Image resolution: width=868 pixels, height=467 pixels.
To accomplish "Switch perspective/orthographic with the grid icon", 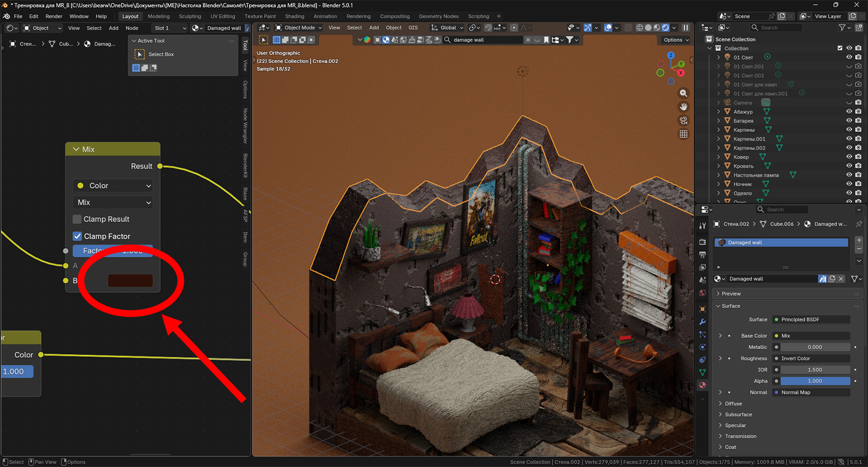I will pos(684,134).
